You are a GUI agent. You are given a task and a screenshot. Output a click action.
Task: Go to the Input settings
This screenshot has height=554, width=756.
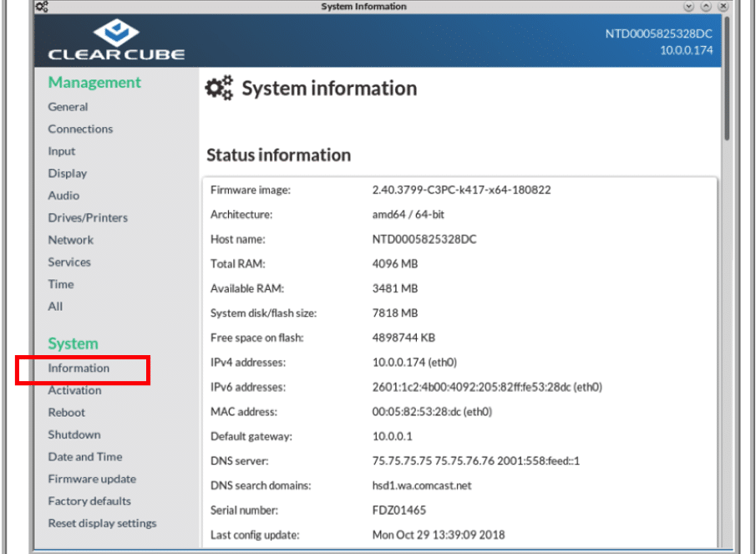(62, 151)
